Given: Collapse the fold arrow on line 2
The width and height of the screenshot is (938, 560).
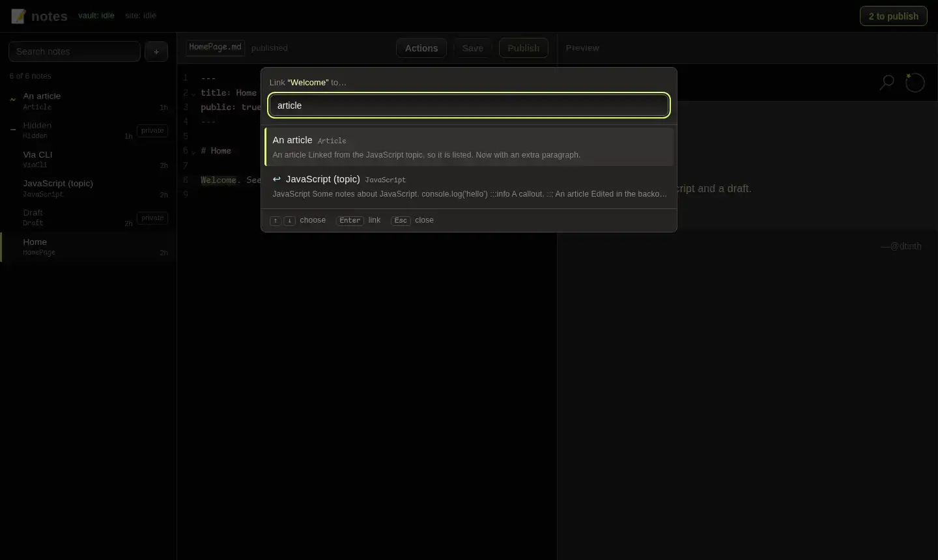Looking at the screenshot, I should 193,94.
